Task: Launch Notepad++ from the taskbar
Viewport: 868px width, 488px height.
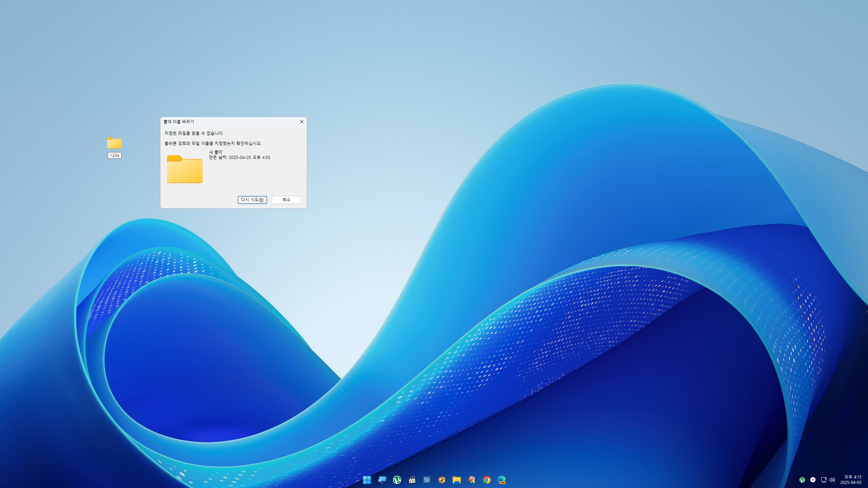Action: coord(471,480)
